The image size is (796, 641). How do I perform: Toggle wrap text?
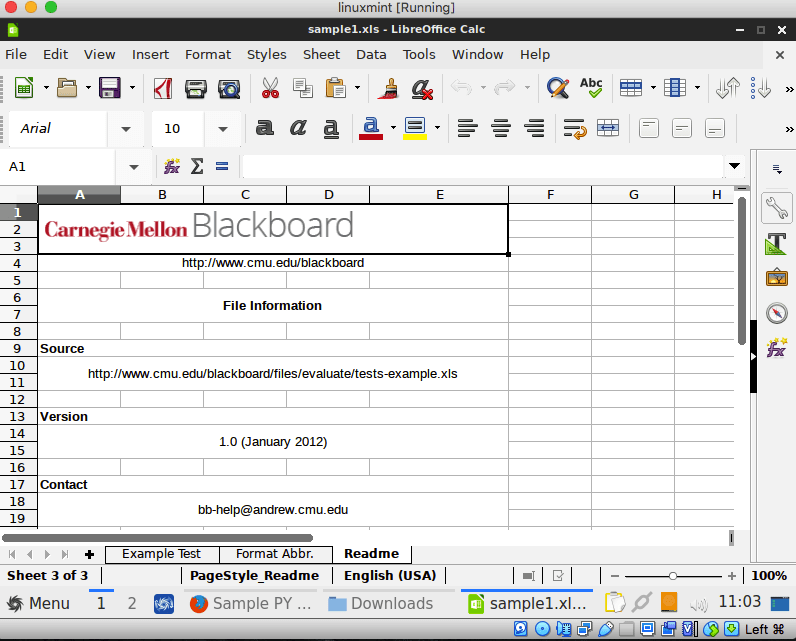[x=575, y=128]
